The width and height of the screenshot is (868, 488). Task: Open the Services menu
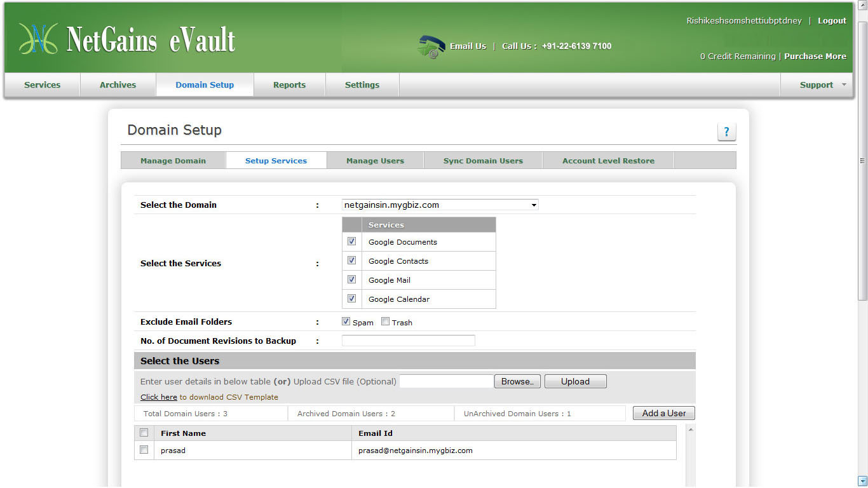43,85
